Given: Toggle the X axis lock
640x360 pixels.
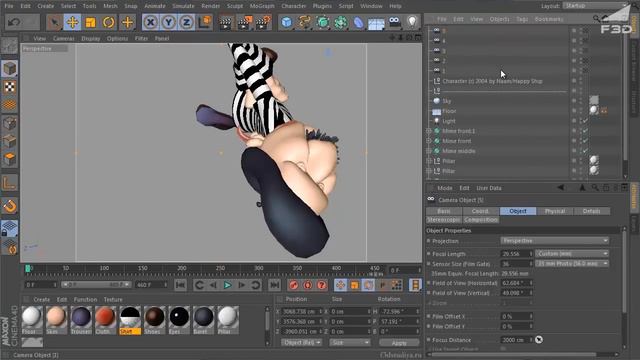Looking at the screenshot, I should (150, 22).
